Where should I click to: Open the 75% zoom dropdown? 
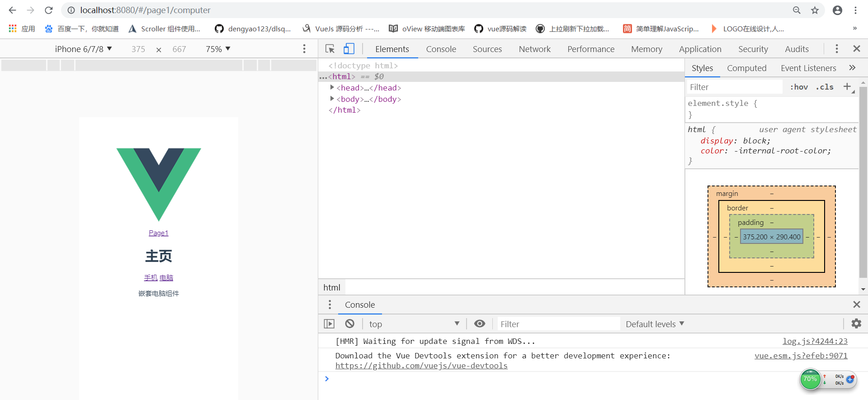coord(218,49)
